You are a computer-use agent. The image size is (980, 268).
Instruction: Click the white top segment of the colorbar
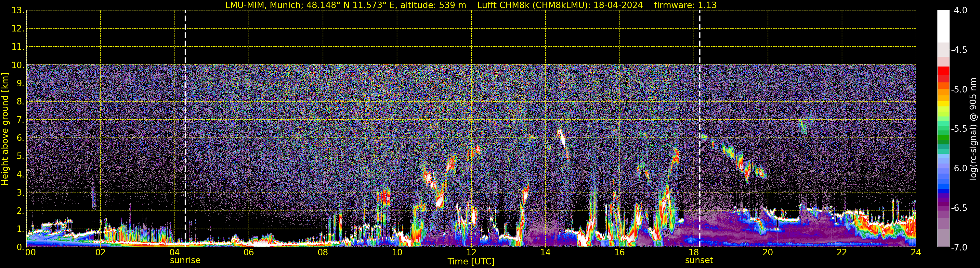pyautogui.click(x=944, y=27)
